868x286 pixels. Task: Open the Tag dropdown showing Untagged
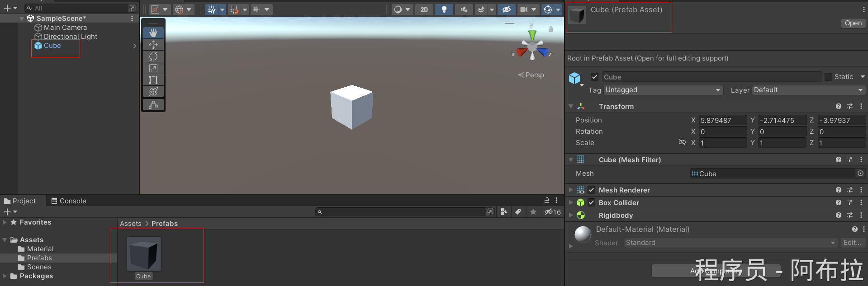point(663,90)
